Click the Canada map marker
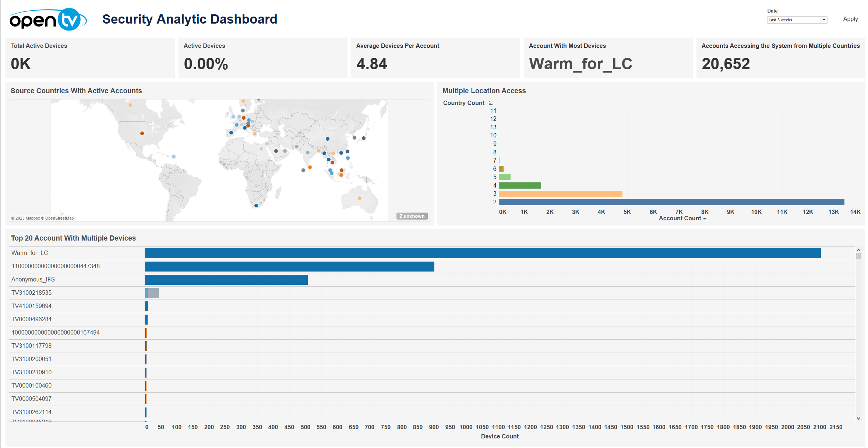 130,105
